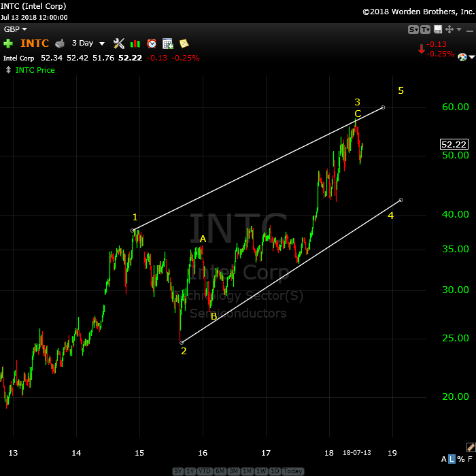Click the yellow wave label 1
Screen dimensions: 476x476
(135, 217)
